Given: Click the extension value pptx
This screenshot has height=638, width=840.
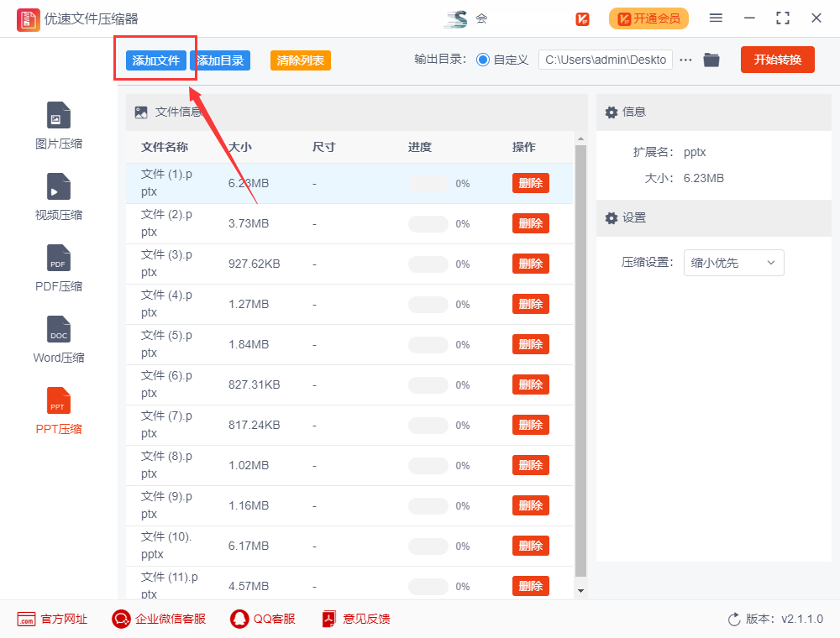Looking at the screenshot, I should (695, 153).
